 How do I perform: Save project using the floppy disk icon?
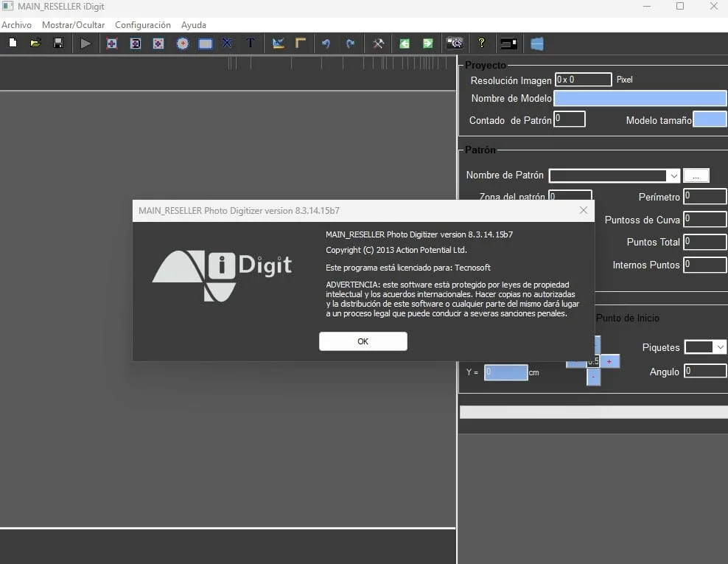click(x=58, y=43)
